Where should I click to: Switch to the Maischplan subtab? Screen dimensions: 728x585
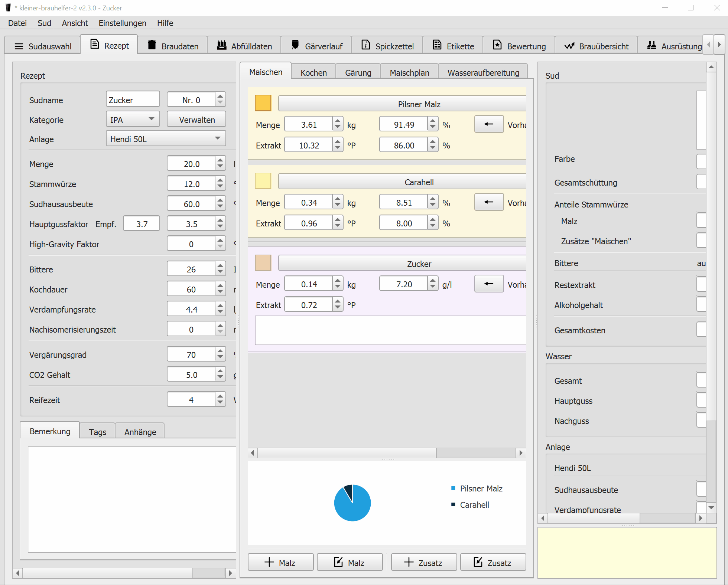coord(409,72)
